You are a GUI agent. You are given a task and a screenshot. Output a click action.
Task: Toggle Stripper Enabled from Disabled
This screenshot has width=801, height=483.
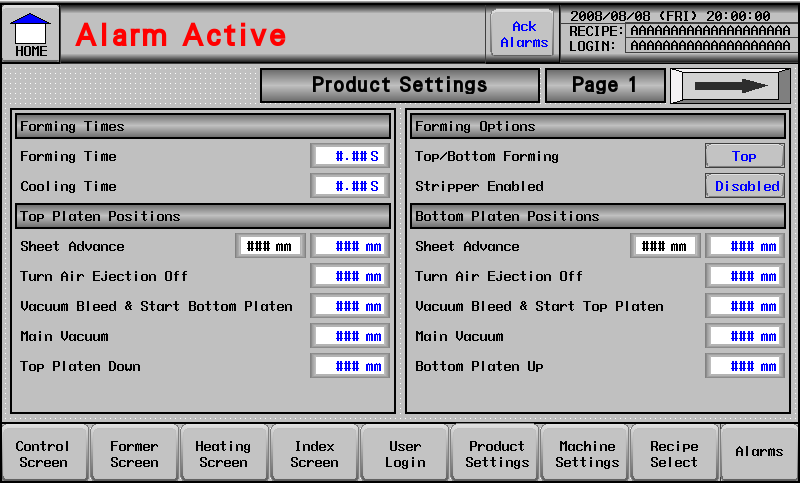tap(746, 186)
